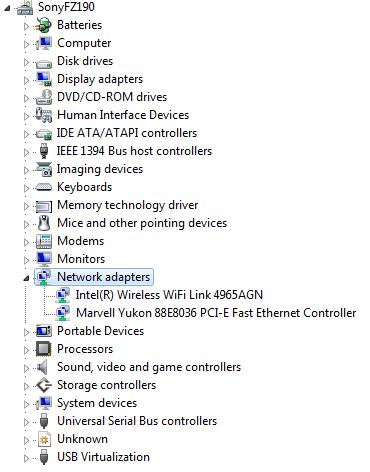Select the Memory technology driver entry
The image size is (370, 472).
pos(128,205)
